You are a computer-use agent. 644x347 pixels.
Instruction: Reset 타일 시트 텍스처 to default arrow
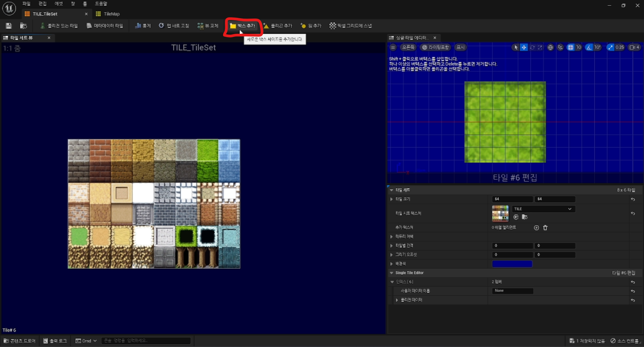[x=633, y=214]
